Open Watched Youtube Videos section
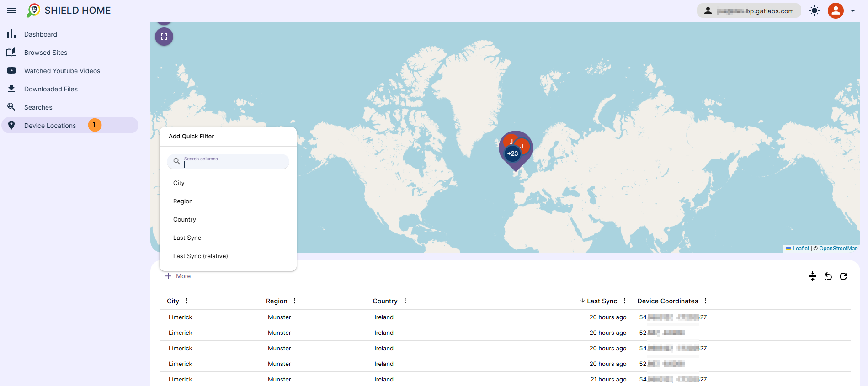Image resolution: width=868 pixels, height=386 pixels. point(70,71)
